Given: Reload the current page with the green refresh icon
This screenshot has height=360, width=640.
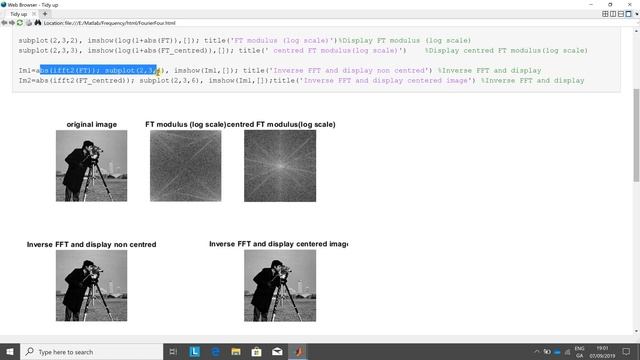Looking at the screenshot, I should coord(20,23).
